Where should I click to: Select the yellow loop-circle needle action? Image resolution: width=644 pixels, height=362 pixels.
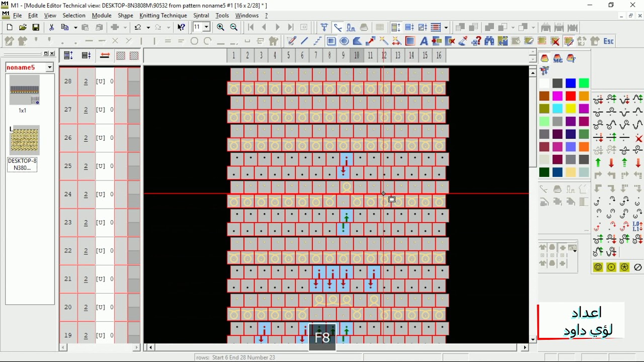598,267
